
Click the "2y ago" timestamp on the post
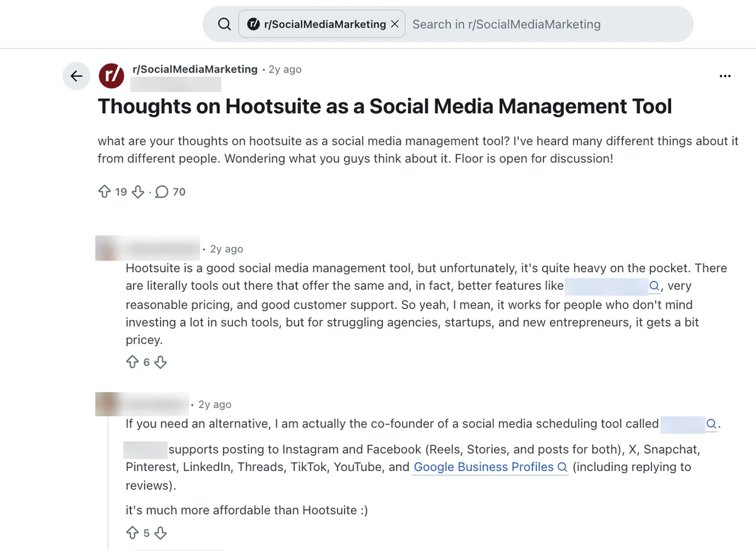click(285, 69)
